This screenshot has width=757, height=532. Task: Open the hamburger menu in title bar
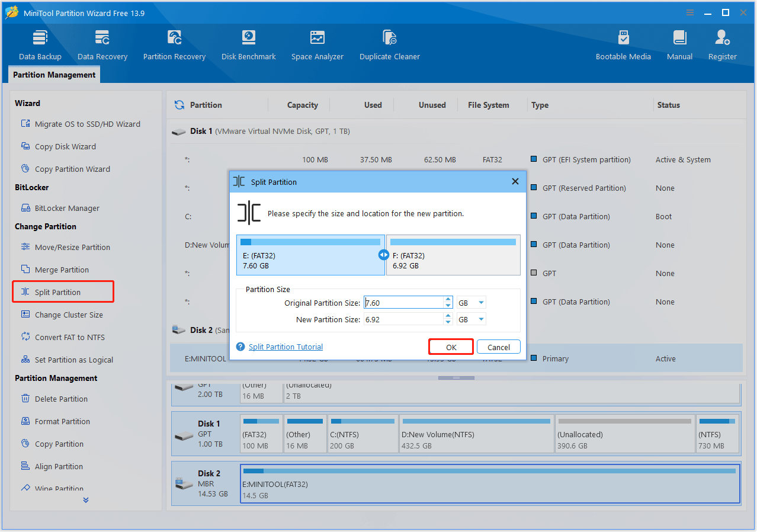coord(689,12)
